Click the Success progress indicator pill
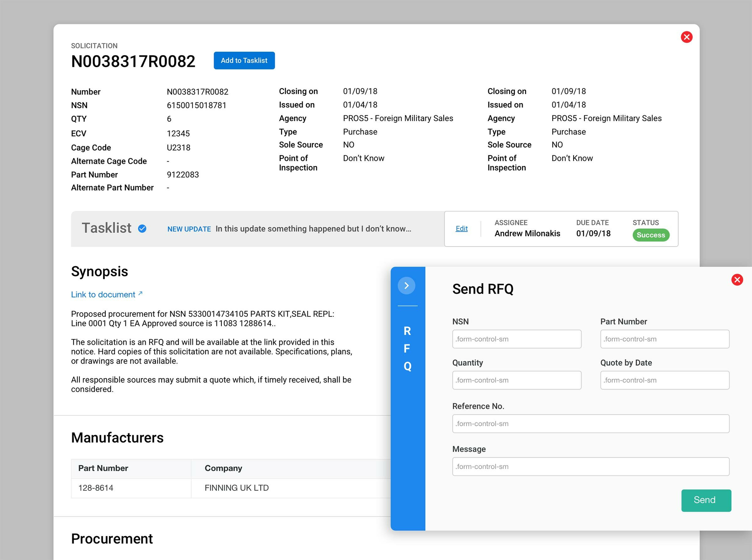 click(x=650, y=235)
